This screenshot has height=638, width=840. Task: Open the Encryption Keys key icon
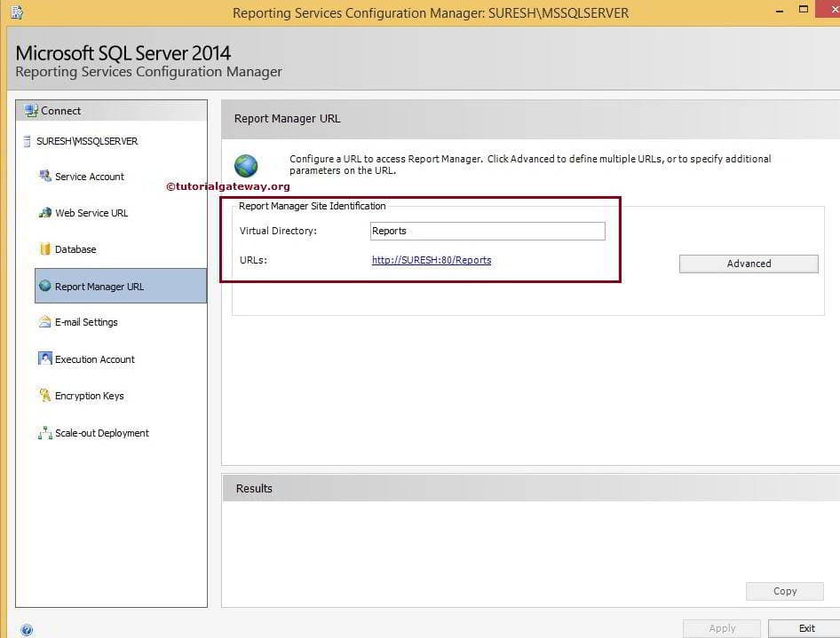[x=44, y=395]
